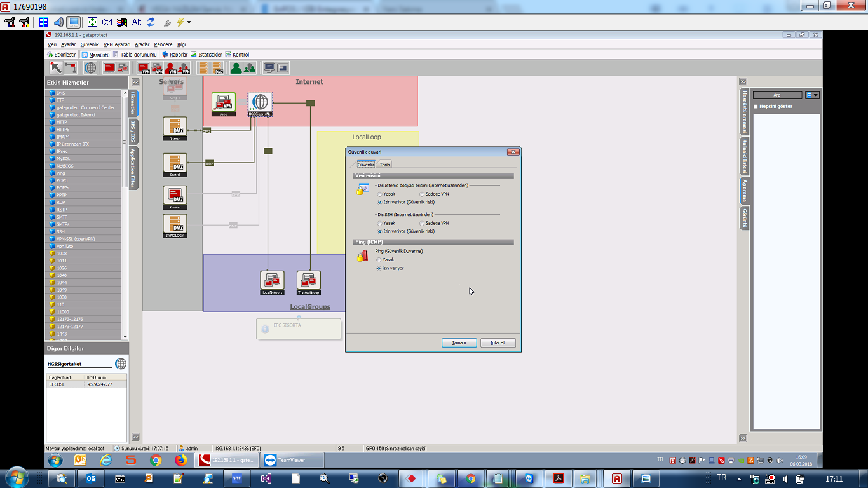The width and height of the screenshot is (868, 488).
Task: Open Firefox from the remote taskbar
Action: [x=180, y=460]
